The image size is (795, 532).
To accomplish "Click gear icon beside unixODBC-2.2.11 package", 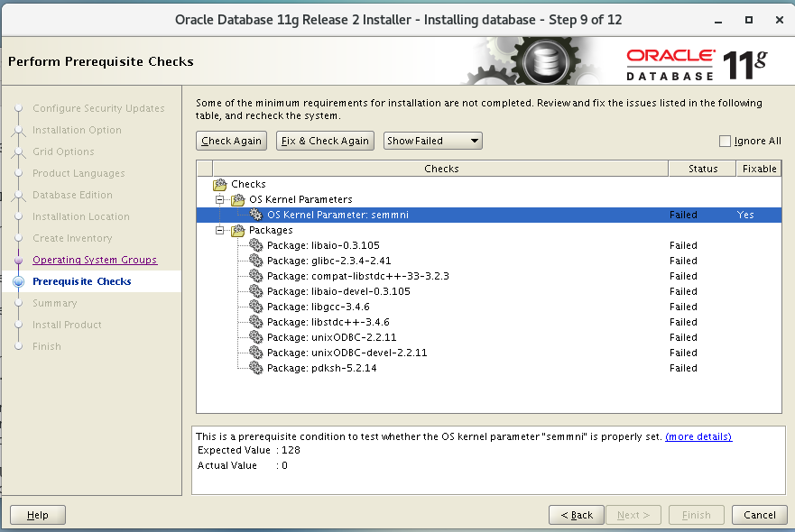I will (x=256, y=337).
